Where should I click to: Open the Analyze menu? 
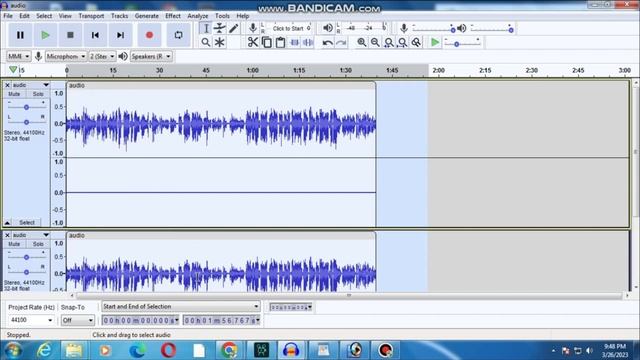(198, 16)
